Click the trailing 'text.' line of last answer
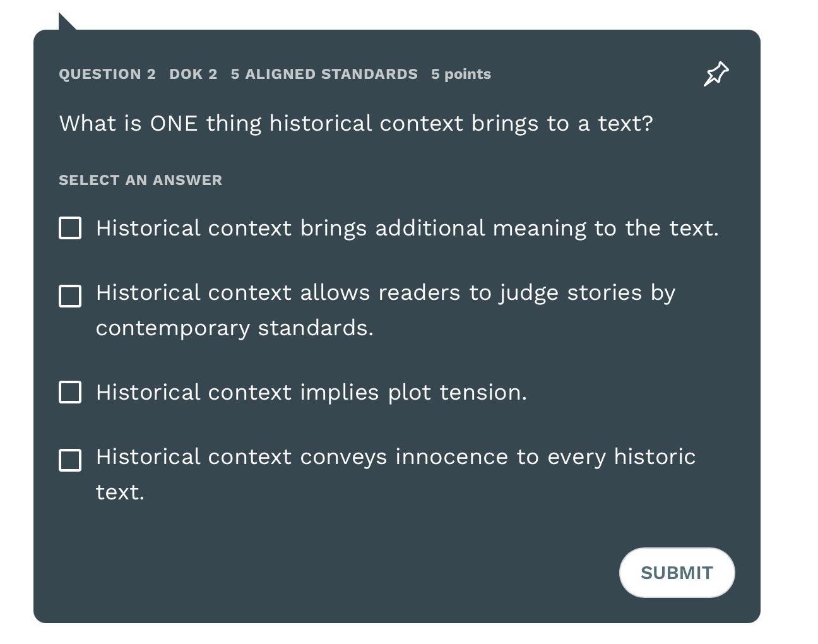This screenshot has width=818, height=644. [120, 492]
